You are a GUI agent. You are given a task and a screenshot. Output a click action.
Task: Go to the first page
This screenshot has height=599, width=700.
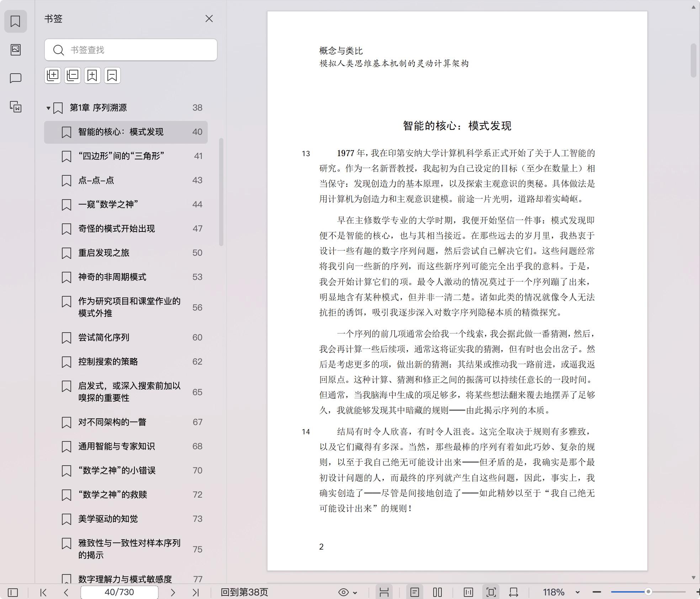pos(43,592)
